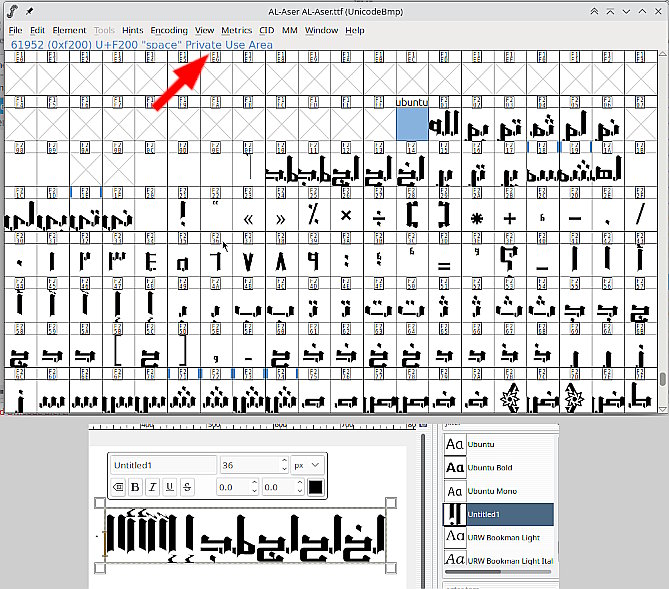Open the Metrics menu

pyautogui.click(x=237, y=30)
